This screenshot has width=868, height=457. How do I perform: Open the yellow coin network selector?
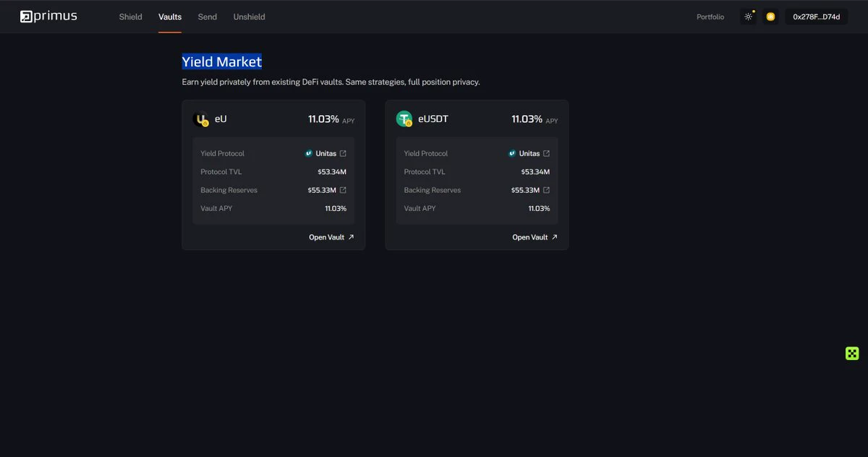point(770,17)
